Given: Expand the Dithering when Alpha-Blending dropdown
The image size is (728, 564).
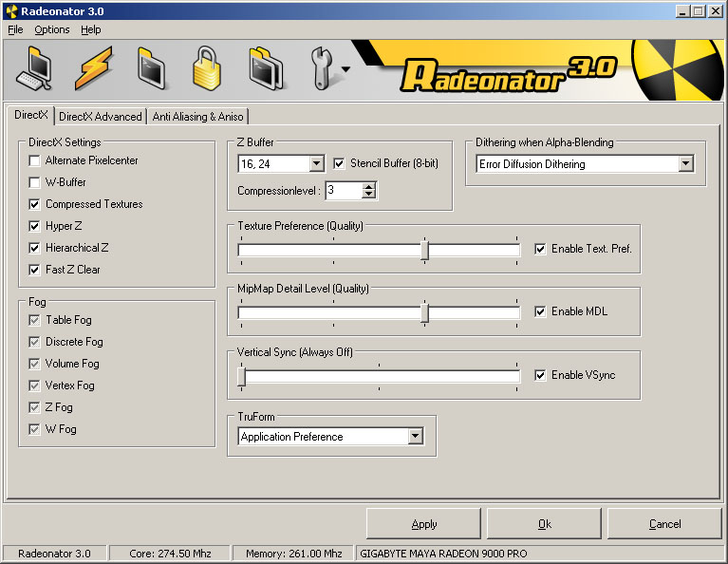Looking at the screenshot, I should pyautogui.click(x=685, y=164).
